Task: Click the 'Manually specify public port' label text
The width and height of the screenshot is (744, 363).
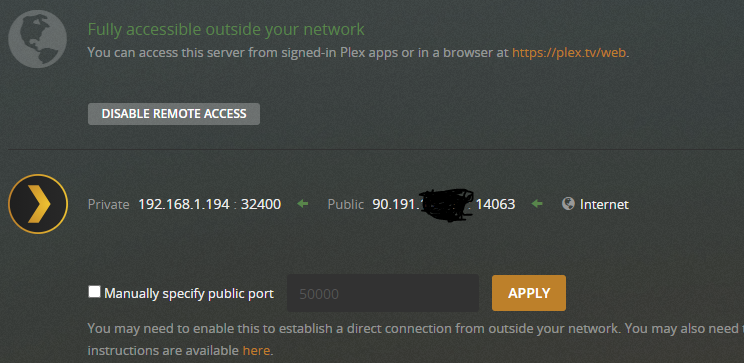Action: [189, 294]
